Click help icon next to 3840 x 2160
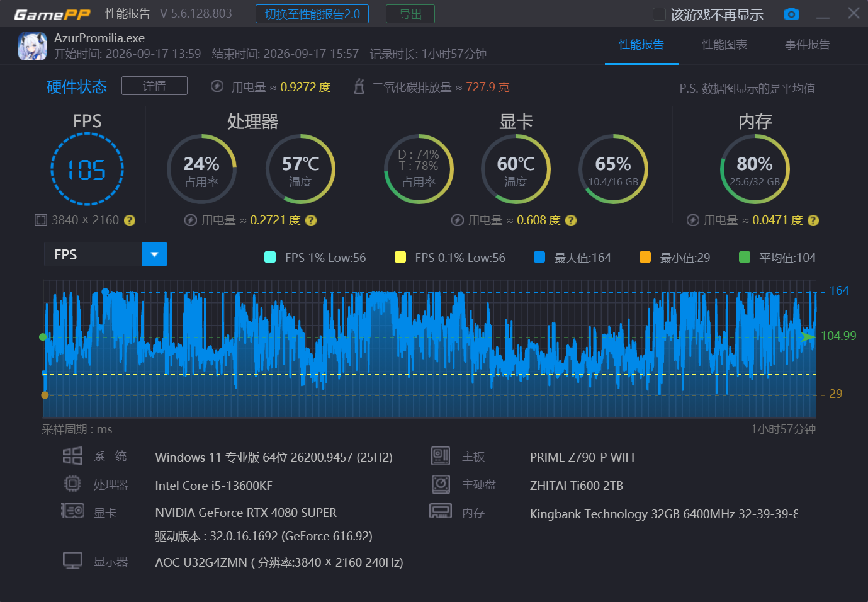 [x=130, y=220]
